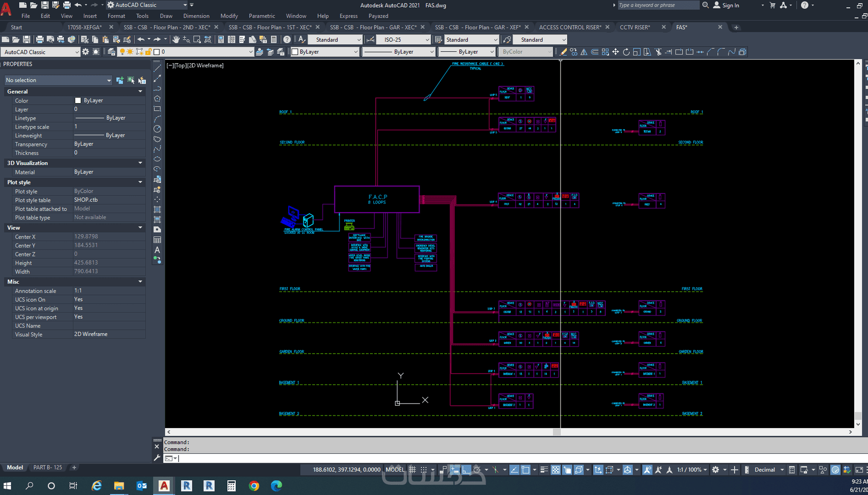Open the AutoCAD Classic workspace dropdown

[x=41, y=52]
